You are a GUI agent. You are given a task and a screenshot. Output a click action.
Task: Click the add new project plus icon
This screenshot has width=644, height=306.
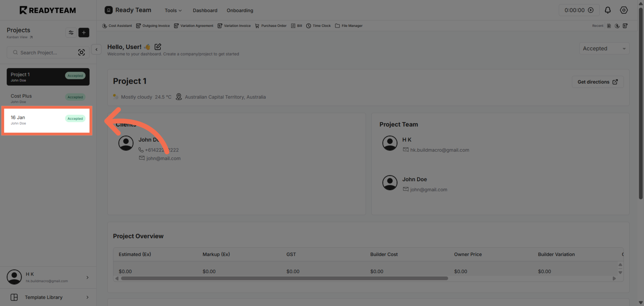tap(84, 32)
